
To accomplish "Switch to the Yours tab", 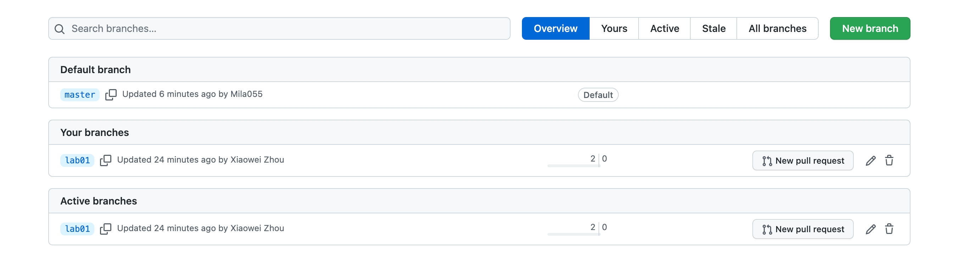I will (614, 28).
